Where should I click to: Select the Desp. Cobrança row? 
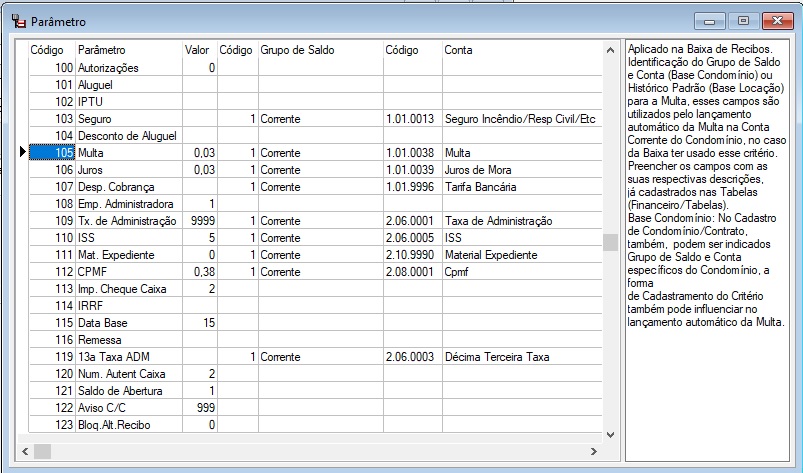click(x=315, y=187)
